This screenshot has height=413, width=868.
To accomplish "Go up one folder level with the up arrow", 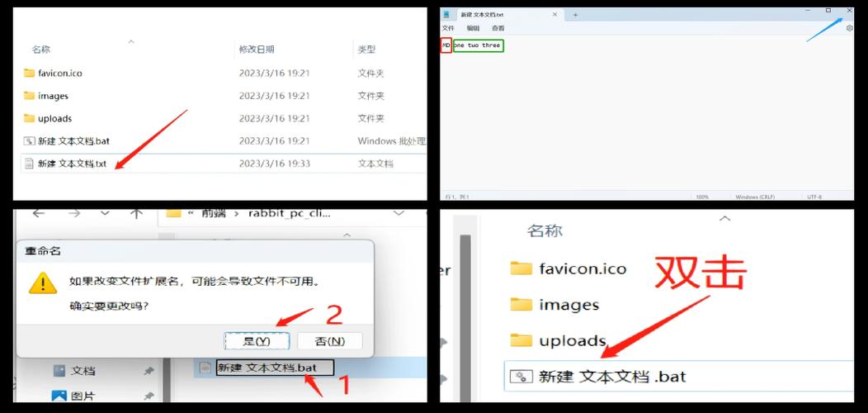I will [x=136, y=213].
